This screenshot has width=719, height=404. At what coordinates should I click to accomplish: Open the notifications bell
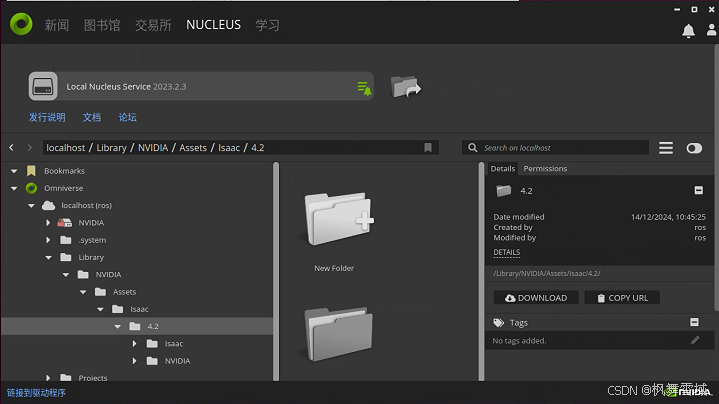click(x=688, y=31)
